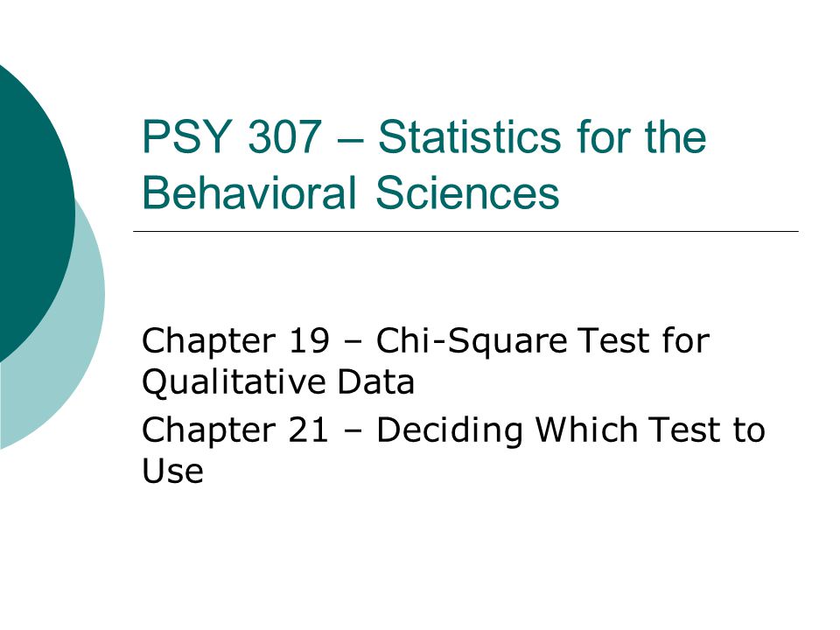Click the word 'Data' in subtitle
Screen dimensions: 840x630
(376, 382)
